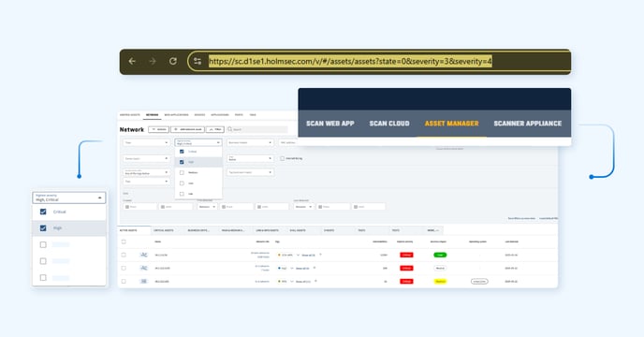Open the SCAN WEB APP tab

[330, 124]
